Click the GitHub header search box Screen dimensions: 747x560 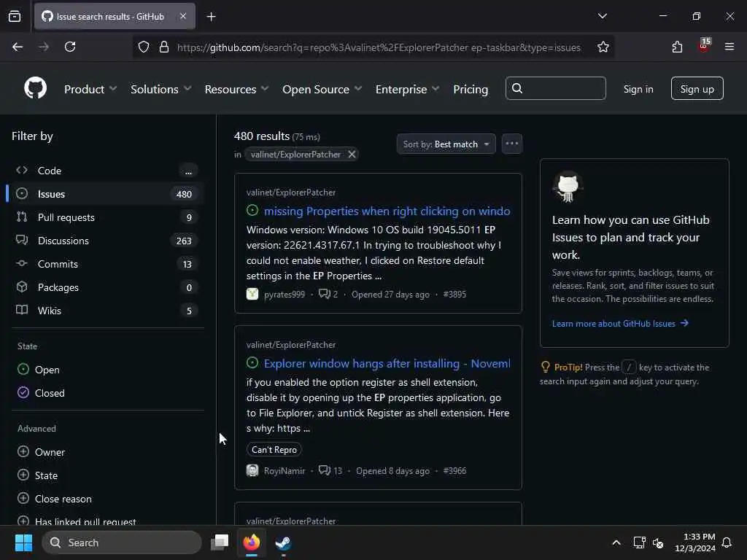point(555,88)
